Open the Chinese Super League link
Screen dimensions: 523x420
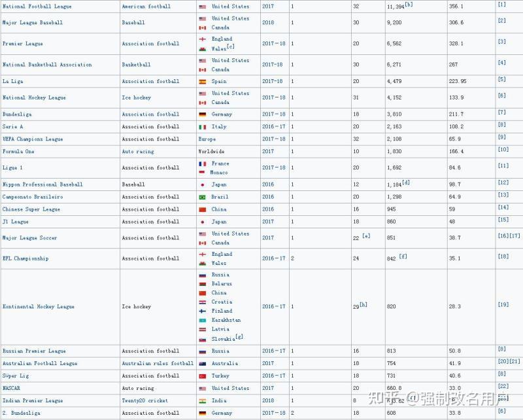pyautogui.click(x=31, y=209)
